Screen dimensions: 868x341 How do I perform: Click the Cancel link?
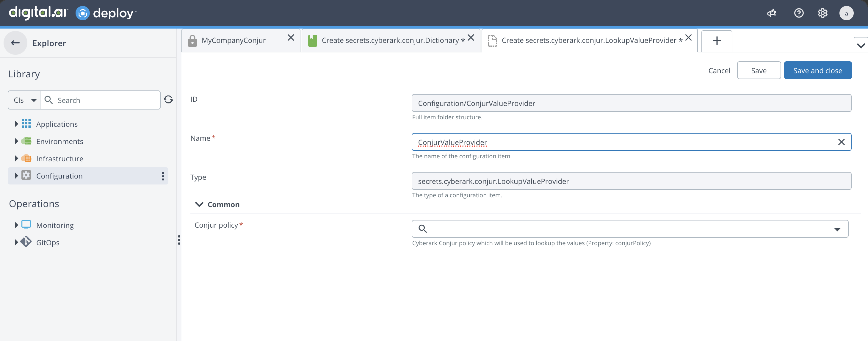point(719,71)
